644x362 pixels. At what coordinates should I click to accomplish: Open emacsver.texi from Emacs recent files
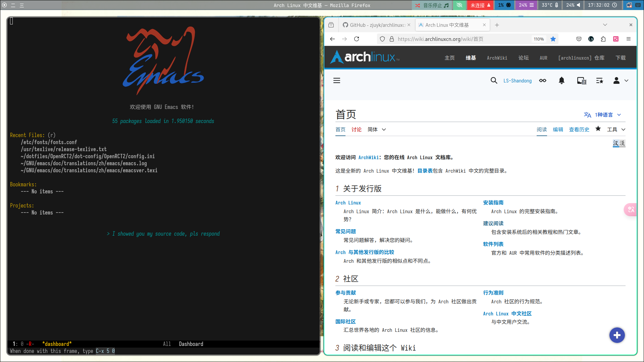(89, 170)
